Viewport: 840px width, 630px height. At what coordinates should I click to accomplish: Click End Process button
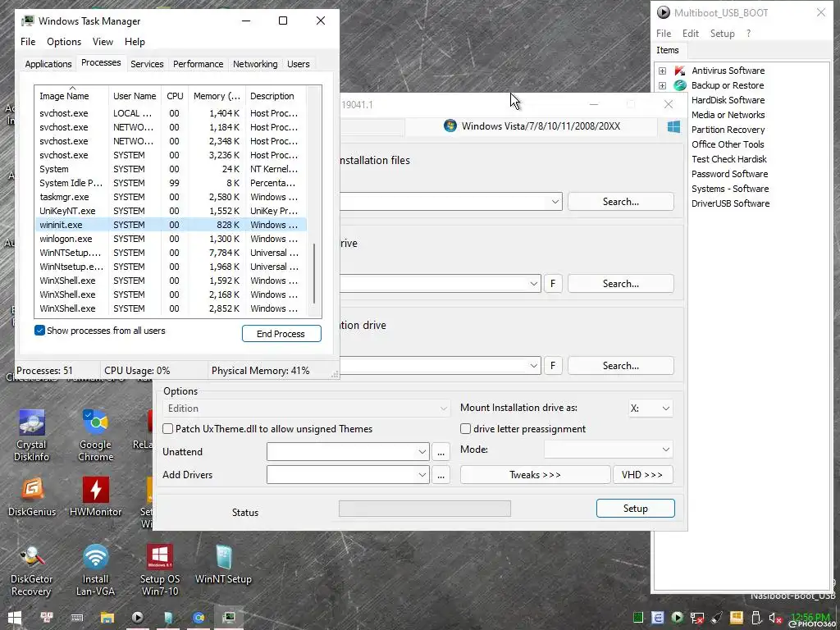281,334
